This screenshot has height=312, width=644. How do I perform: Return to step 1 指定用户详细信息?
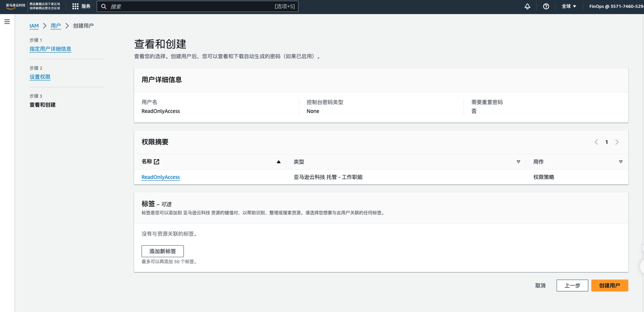pos(50,49)
